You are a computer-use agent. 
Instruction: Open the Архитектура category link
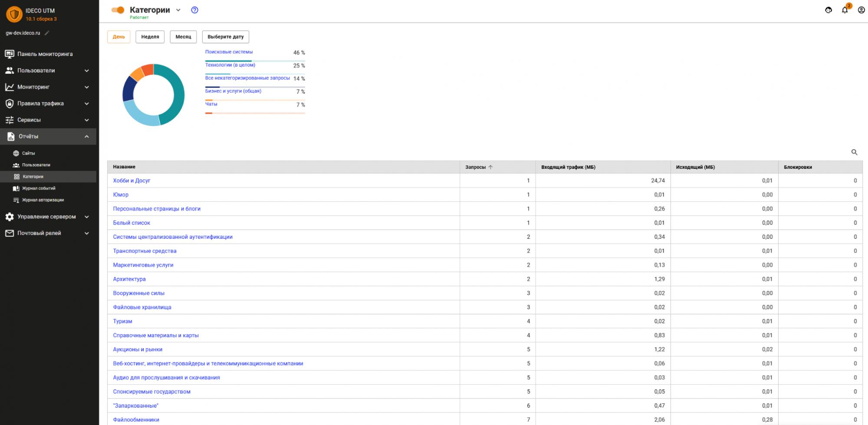129,279
